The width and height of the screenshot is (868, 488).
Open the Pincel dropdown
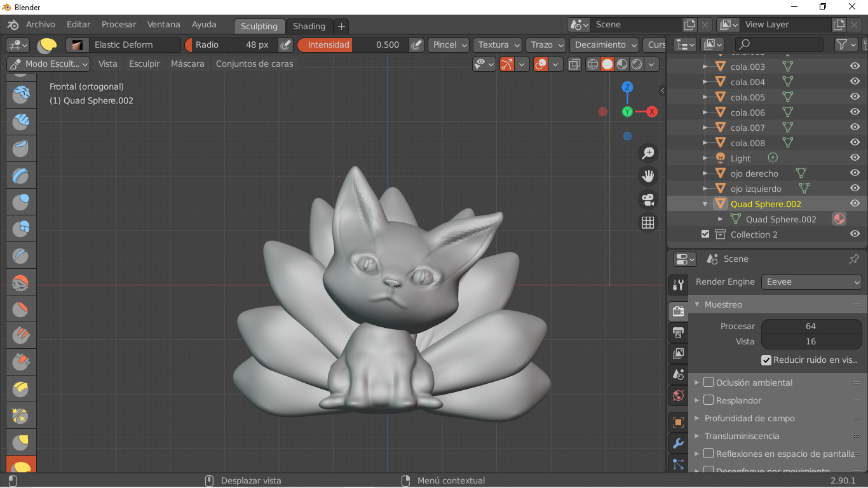[x=449, y=45]
